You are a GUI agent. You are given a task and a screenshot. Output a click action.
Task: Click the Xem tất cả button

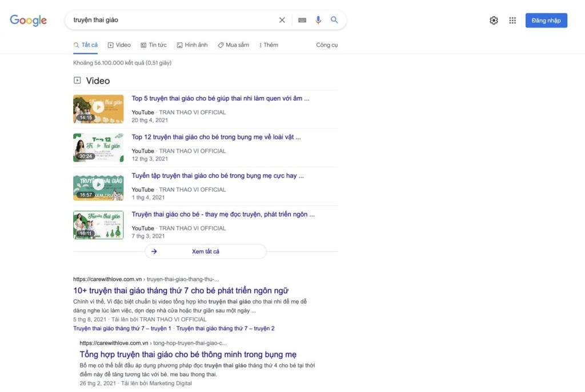(x=206, y=251)
